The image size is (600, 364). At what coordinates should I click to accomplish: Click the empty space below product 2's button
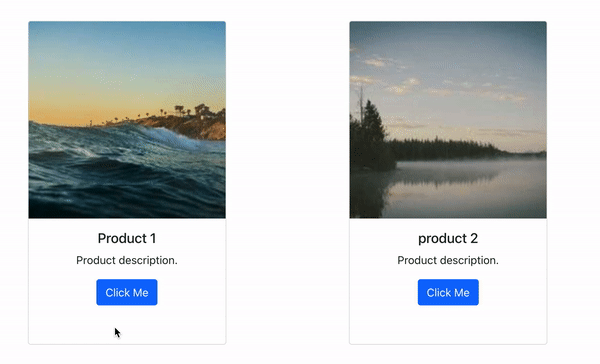click(448, 325)
